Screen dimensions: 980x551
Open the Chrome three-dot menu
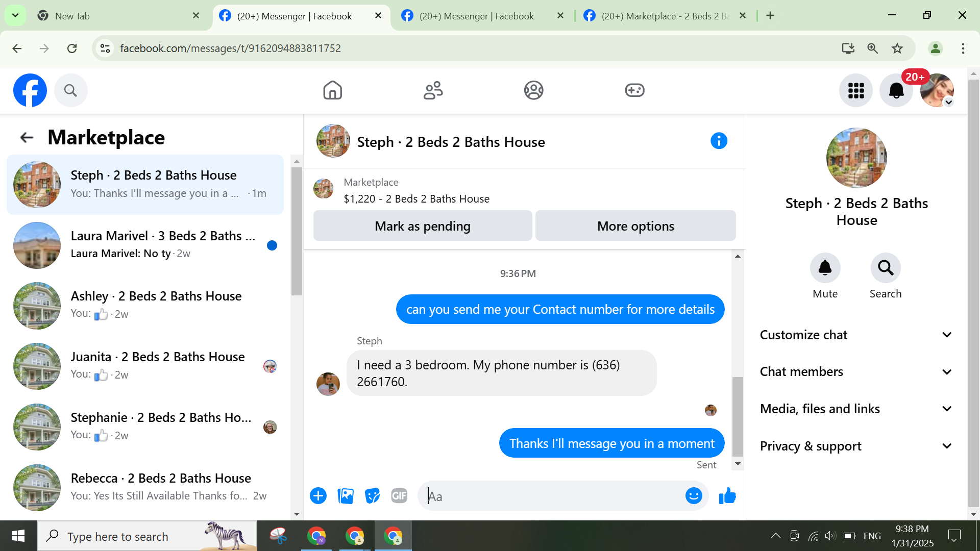(963, 48)
